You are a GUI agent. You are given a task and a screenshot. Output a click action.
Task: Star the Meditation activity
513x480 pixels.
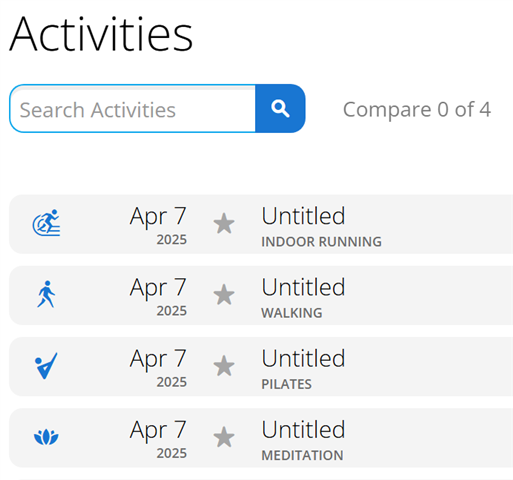(224, 437)
